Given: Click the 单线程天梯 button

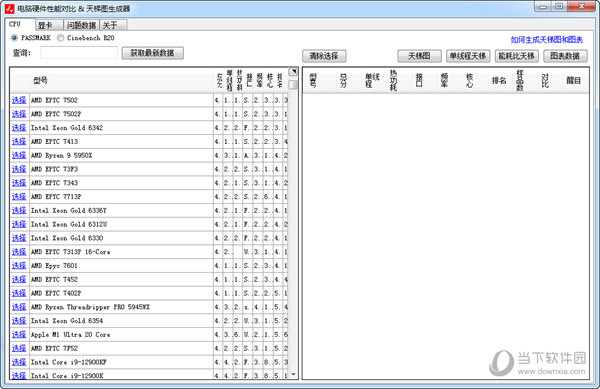Looking at the screenshot, I should pyautogui.click(x=468, y=56).
